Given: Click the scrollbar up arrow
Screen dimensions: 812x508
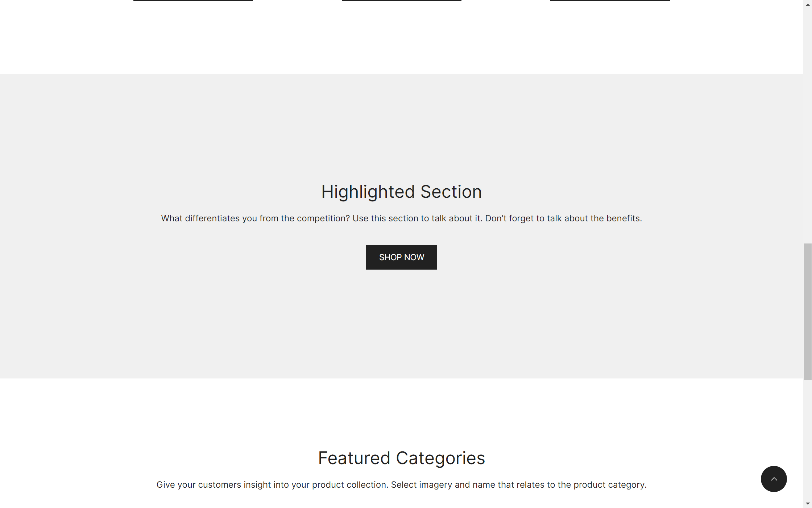Looking at the screenshot, I should pos(808,4).
